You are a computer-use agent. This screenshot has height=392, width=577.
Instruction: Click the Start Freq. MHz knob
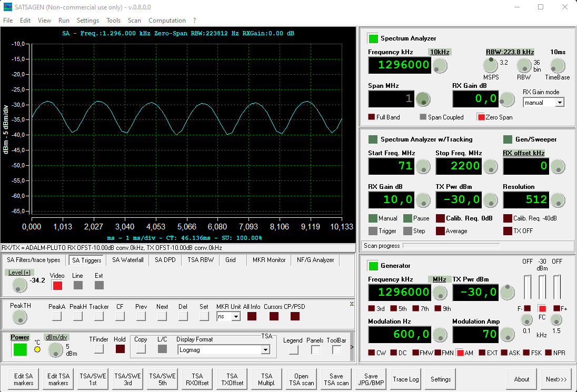click(x=423, y=167)
